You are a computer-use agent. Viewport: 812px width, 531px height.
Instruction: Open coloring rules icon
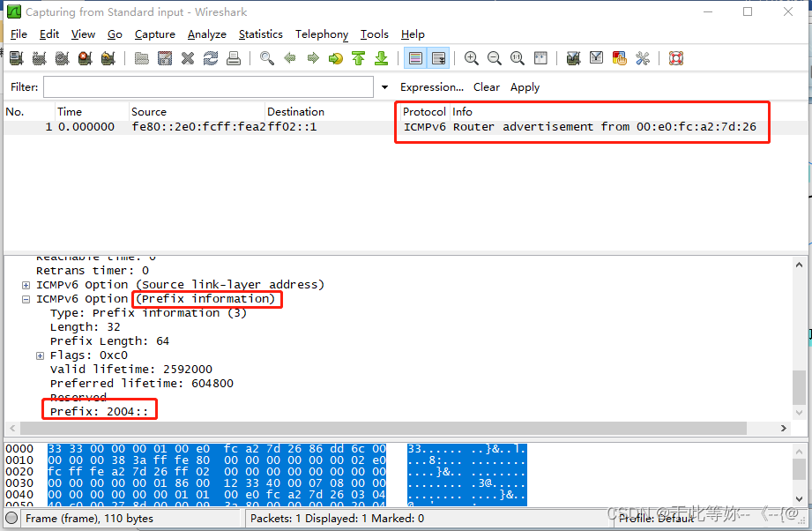619,58
